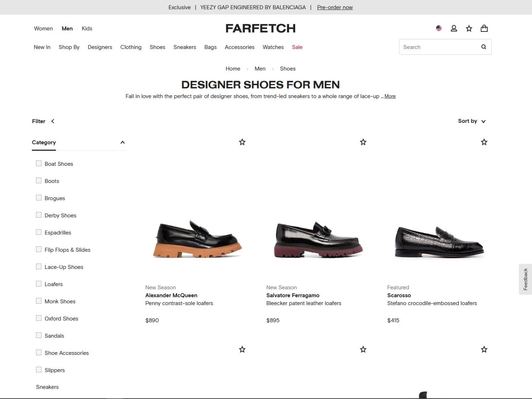532x399 pixels.
Task: Go to Home breadcrumb
Action: (233, 69)
